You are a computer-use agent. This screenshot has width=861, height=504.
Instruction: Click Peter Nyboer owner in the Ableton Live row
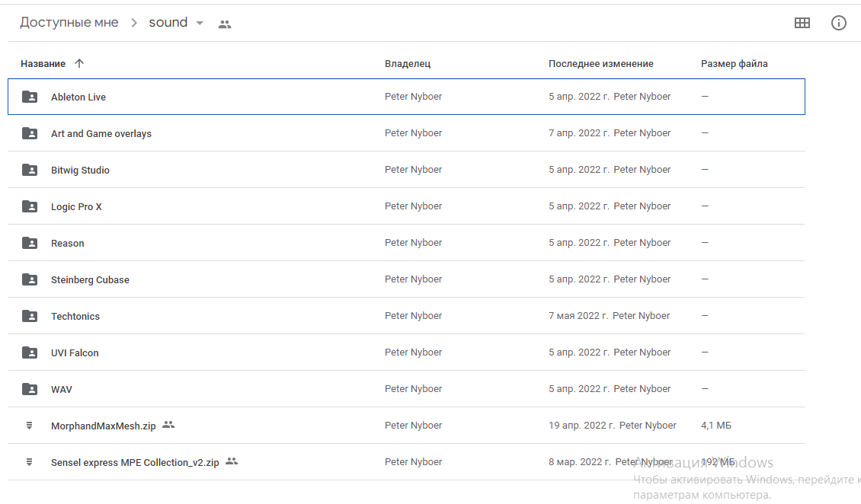click(x=413, y=97)
